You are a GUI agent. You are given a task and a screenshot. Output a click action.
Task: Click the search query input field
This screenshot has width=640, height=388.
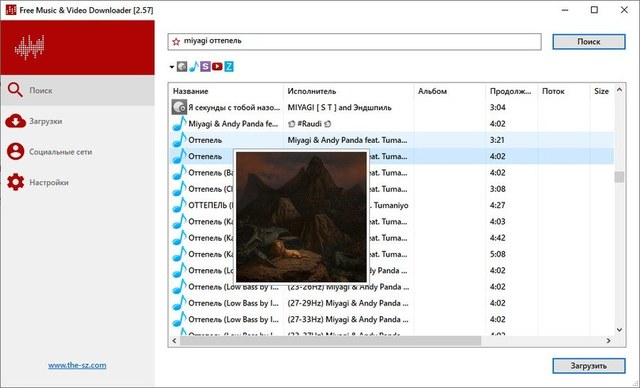(354, 42)
